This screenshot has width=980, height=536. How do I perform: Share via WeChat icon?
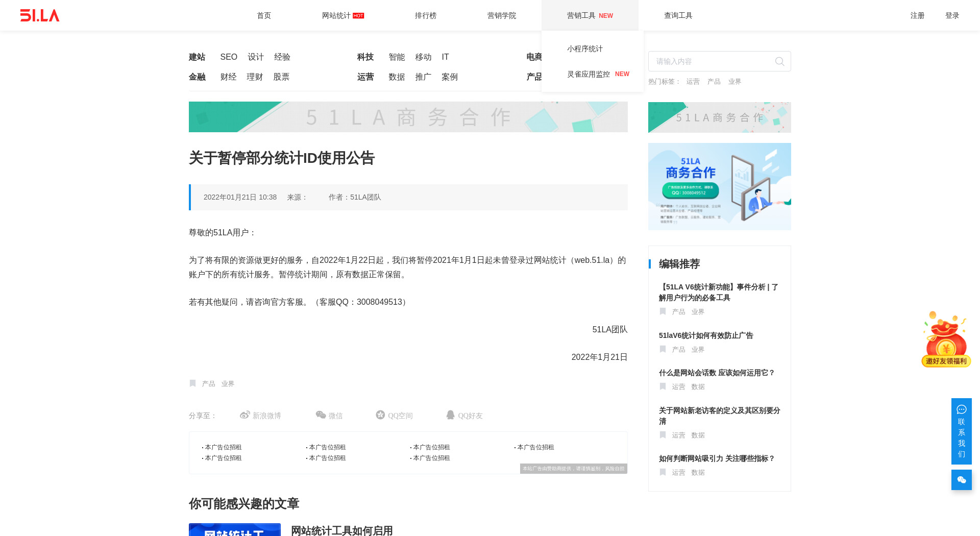click(x=321, y=415)
